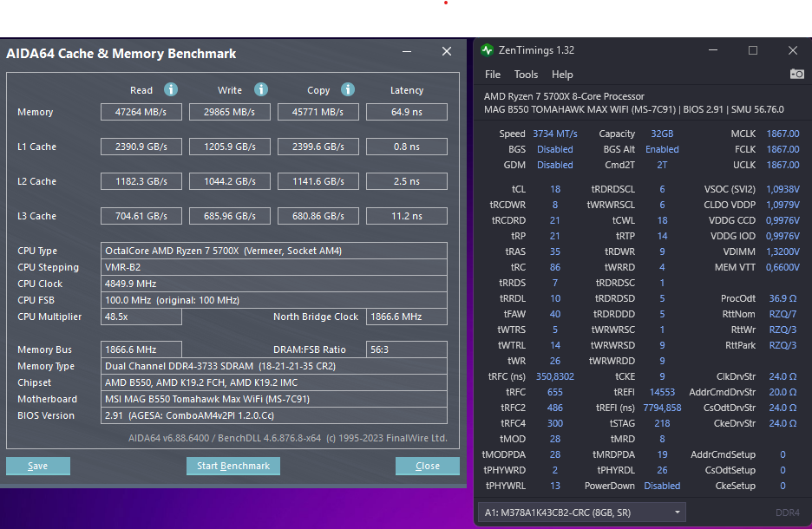
Task: Click ProcOdt value 36.9 Ω
Action: (783, 298)
